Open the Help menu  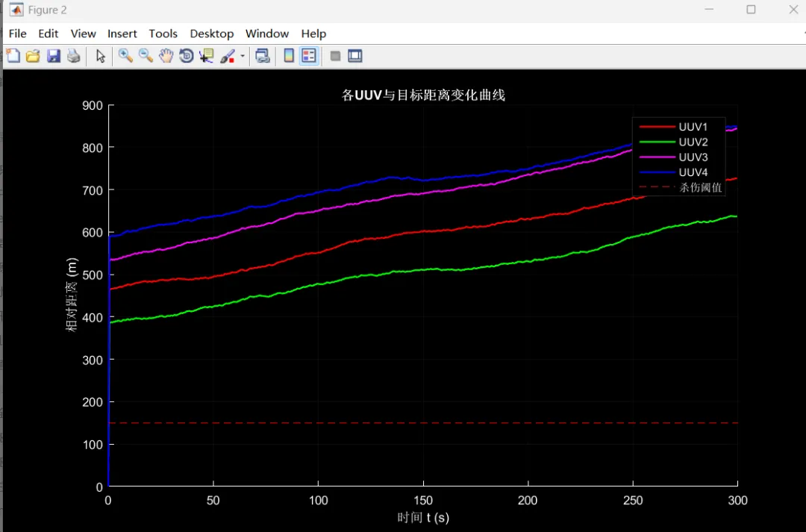[x=313, y=34]
